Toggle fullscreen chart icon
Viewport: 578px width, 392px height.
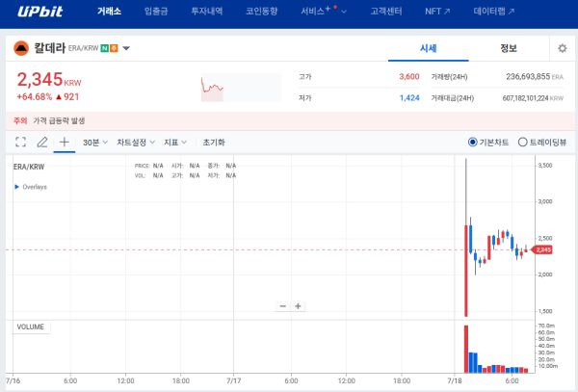point(20,142)
